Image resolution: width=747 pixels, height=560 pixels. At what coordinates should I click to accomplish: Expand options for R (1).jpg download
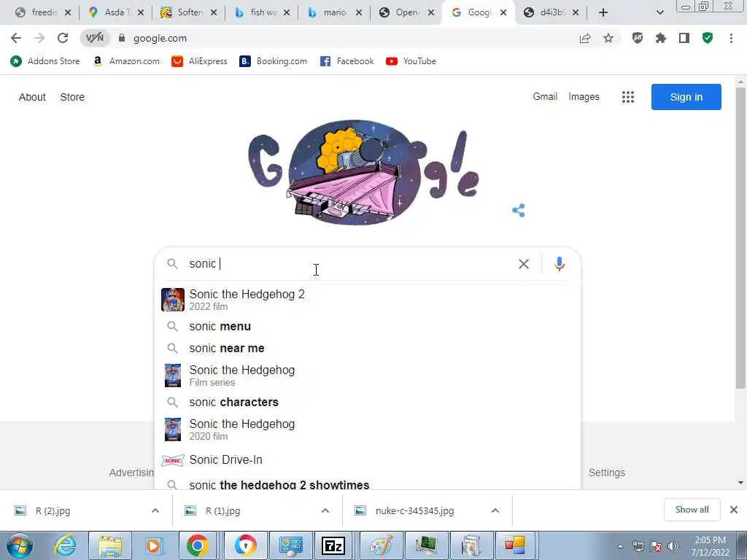[x=325, y=510]
